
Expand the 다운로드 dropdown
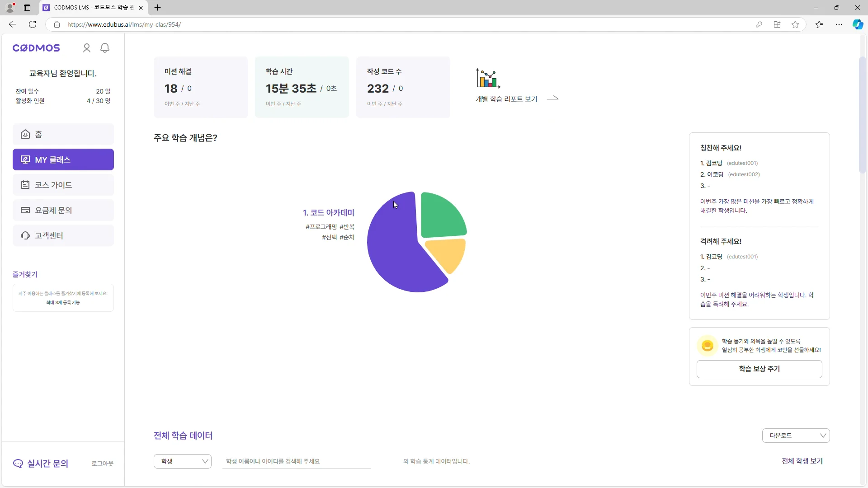point(796,436)
